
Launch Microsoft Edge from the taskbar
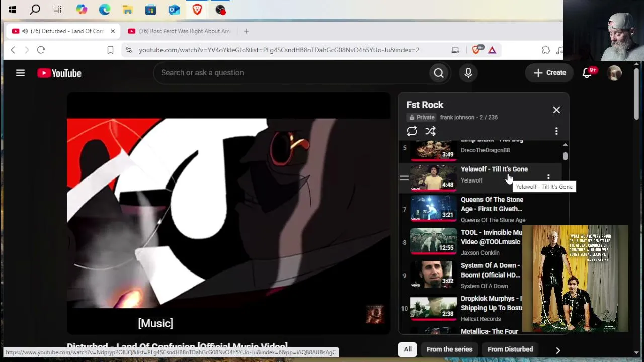click(x=105, y=9)
